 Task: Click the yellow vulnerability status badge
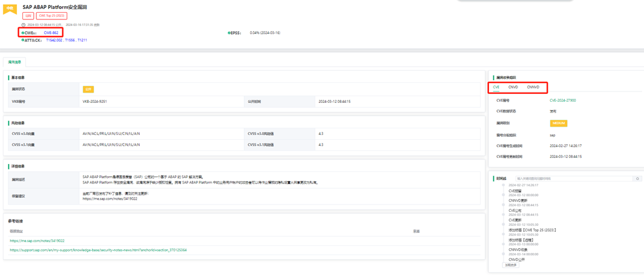[x=88, y=89]
